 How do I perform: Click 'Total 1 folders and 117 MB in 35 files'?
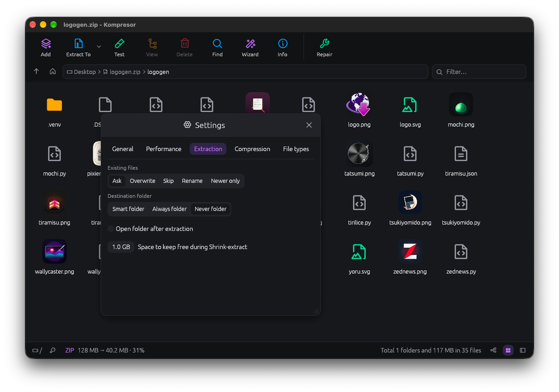pyautogui.click(x=431, y=350)
